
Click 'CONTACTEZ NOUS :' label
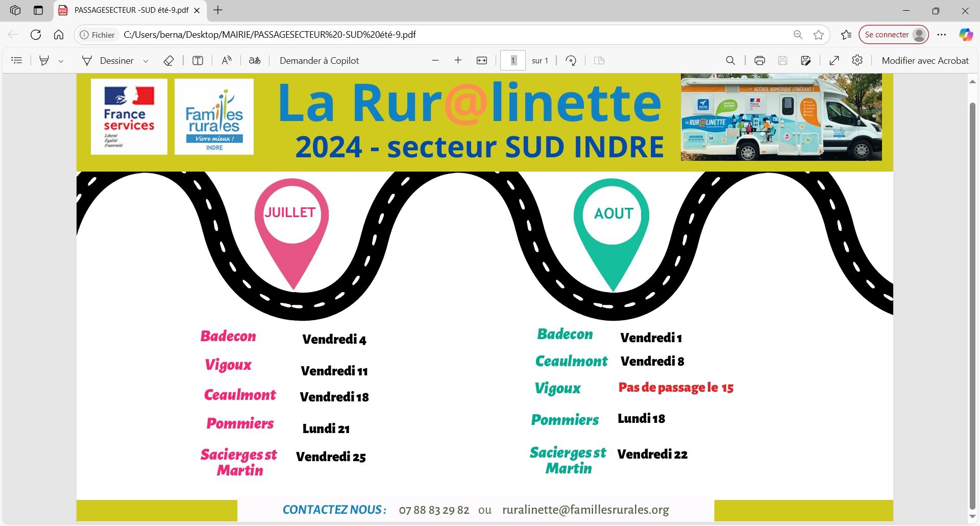(x=334, y=510)
